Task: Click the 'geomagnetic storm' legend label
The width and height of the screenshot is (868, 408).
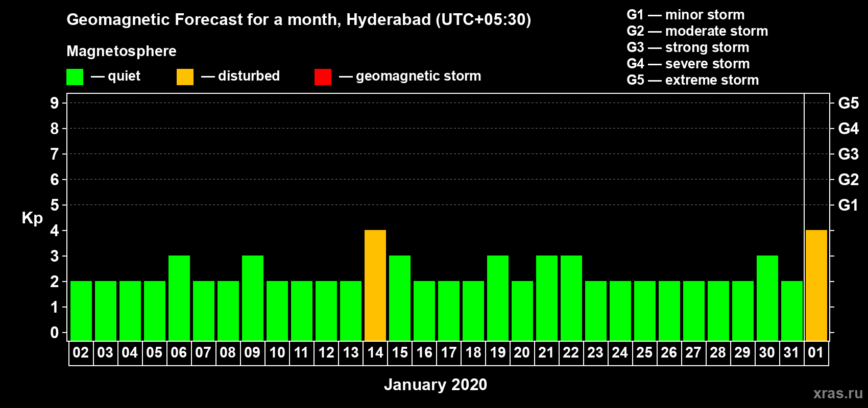Action: coord(419,76)
